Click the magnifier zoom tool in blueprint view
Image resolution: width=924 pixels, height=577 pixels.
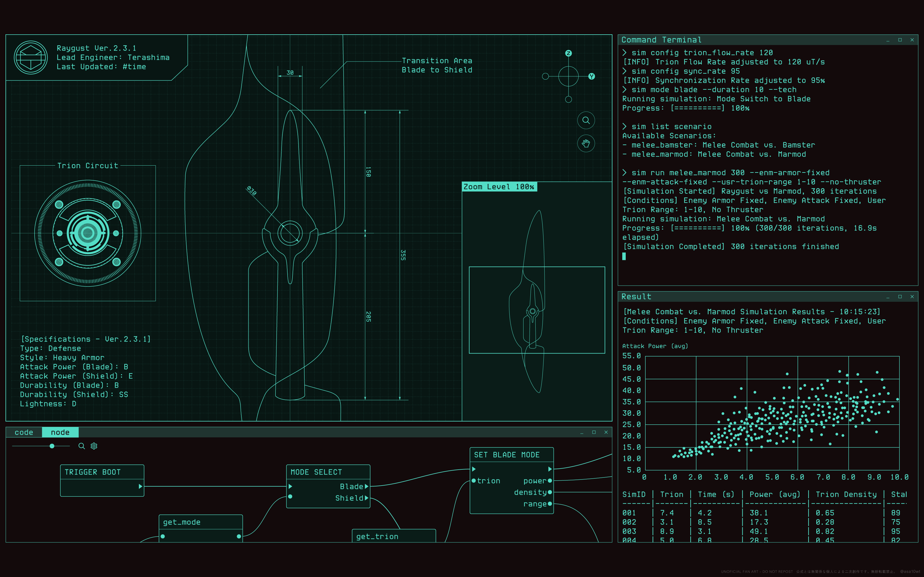tap(586, 121)
